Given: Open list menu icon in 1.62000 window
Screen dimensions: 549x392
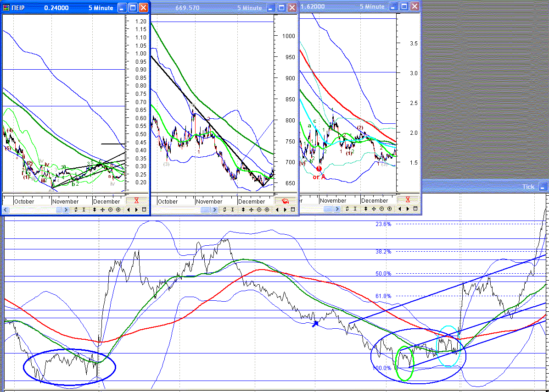Looking at the screenshot, I should [415, 209].
